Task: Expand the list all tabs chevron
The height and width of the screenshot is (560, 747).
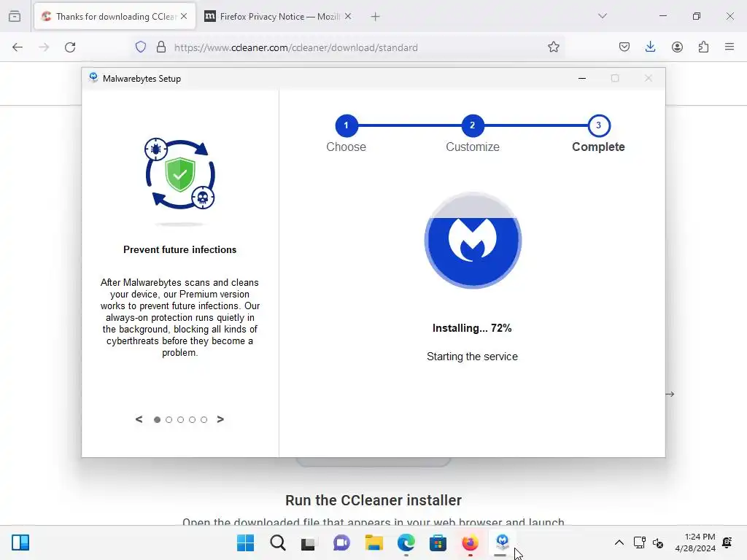Action: (602, 16)
